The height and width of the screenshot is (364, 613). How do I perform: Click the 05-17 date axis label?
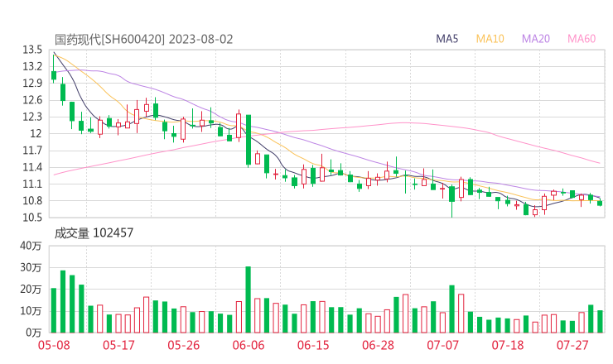[118, 345]
